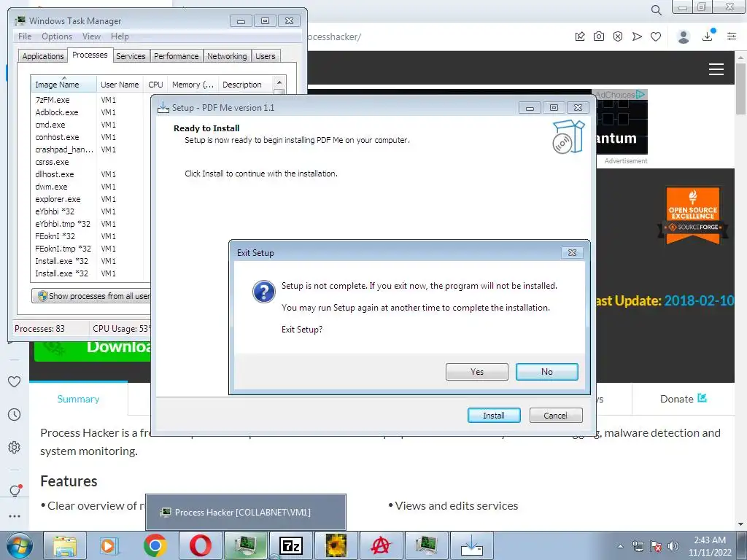Open Opera browser from taskbar
The height and width of the screenshot is (560, 747).
point(200,545)
